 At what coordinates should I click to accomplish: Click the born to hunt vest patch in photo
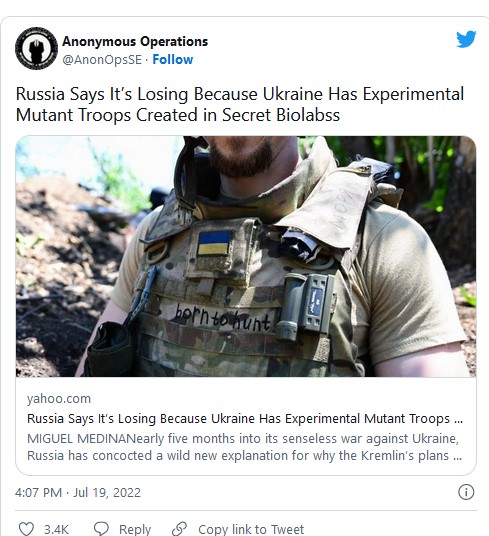pyautogui.click(x=222, y=319)
